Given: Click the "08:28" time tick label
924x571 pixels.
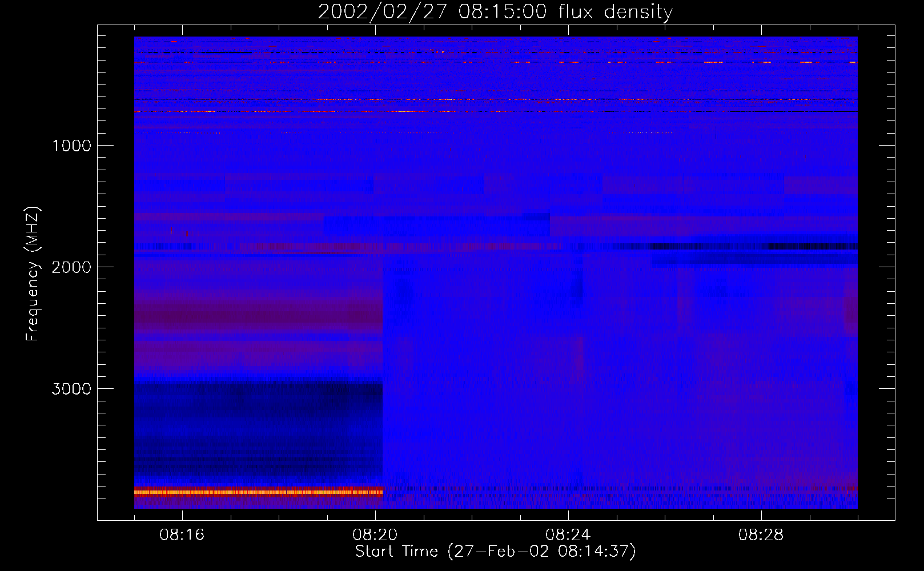Looking at the screenshot, I should pos(761,535).
